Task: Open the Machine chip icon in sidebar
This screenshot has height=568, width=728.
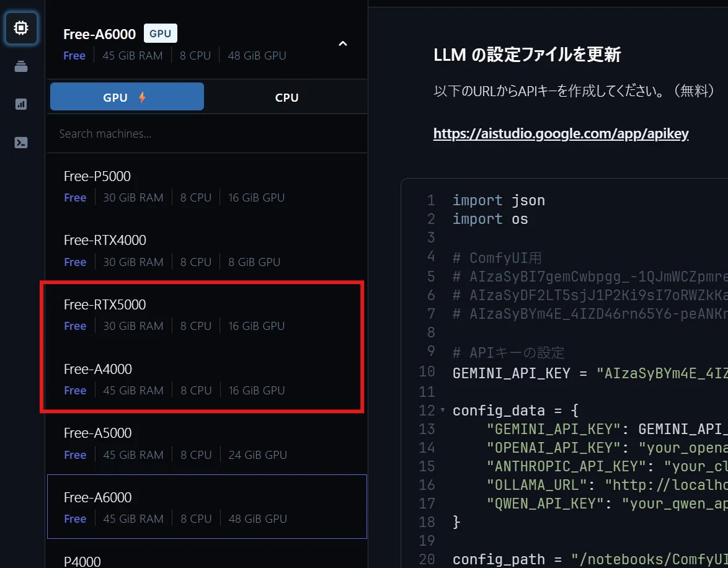Action: 21,28
